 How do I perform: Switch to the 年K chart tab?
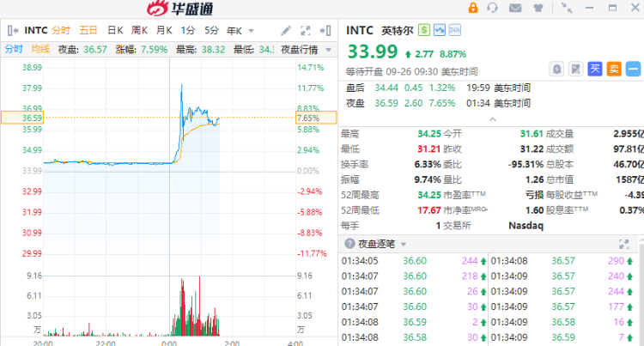(234, 30)
